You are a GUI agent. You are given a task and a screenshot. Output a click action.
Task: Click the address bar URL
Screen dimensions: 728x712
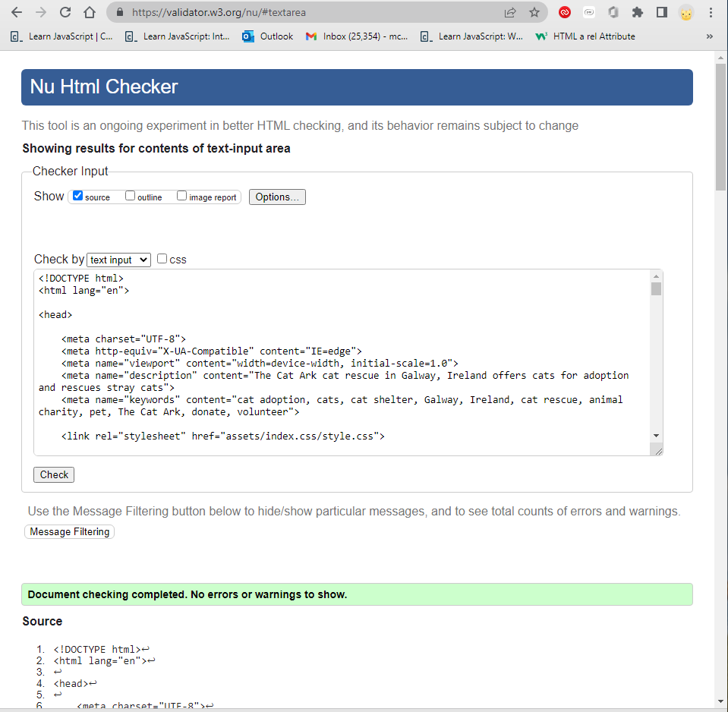point(219,13)
